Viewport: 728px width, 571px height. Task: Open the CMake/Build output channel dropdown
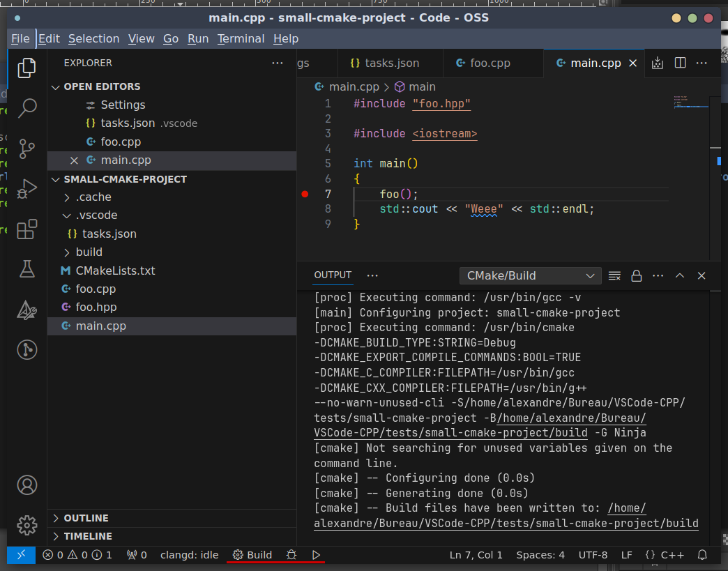530,275
